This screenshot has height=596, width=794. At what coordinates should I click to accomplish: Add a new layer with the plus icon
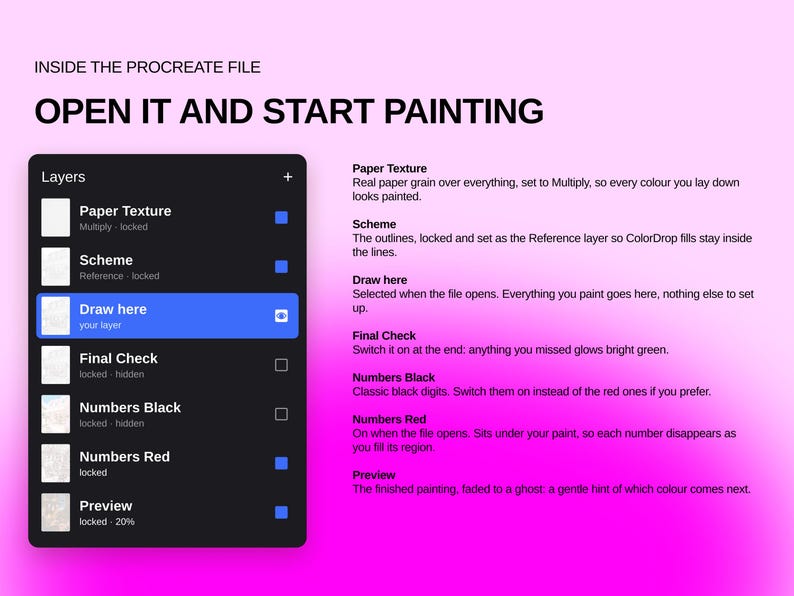[x=288, y=177]
